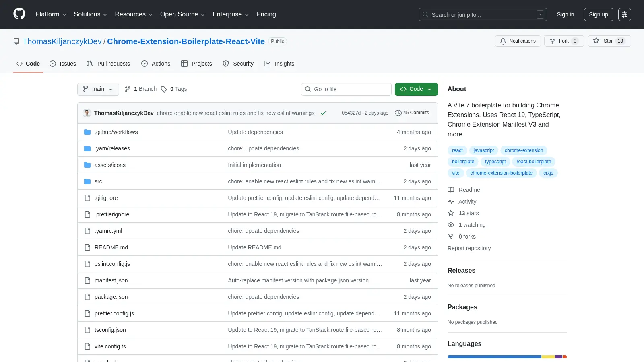Click the yellow language bar segment
The height and width of the screenshot is (362, 644).
(x=548, y=357)
